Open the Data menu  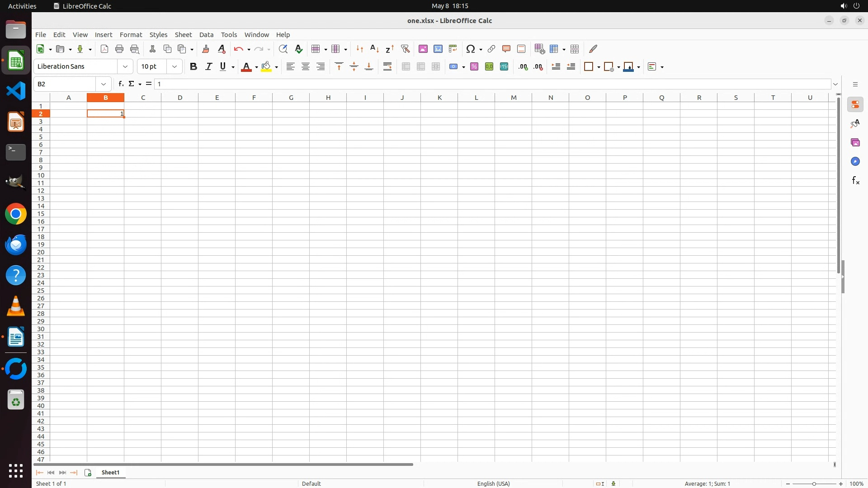click(x=206, y=35)
